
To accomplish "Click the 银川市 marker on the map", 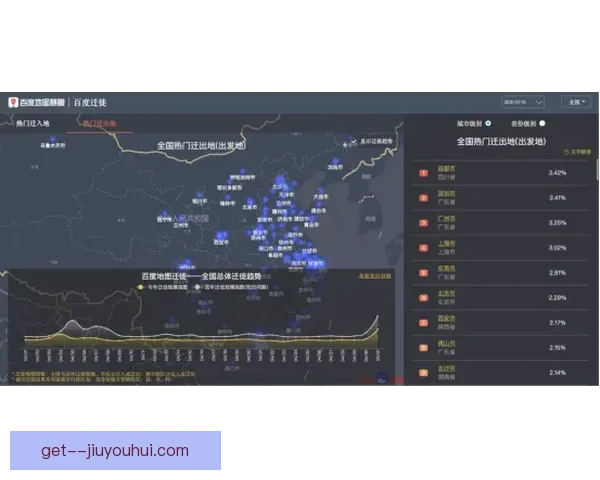I will pyautogui.click(x=200, y=195).
